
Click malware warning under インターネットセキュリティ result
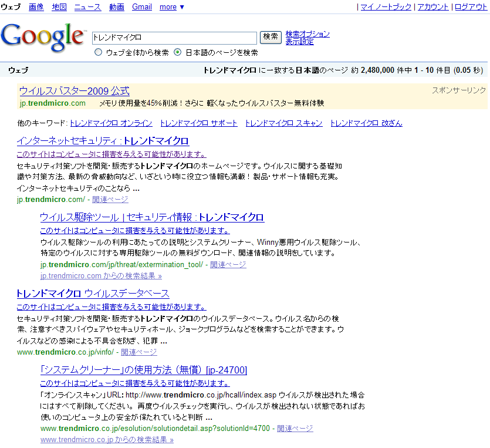pos(111,154)
